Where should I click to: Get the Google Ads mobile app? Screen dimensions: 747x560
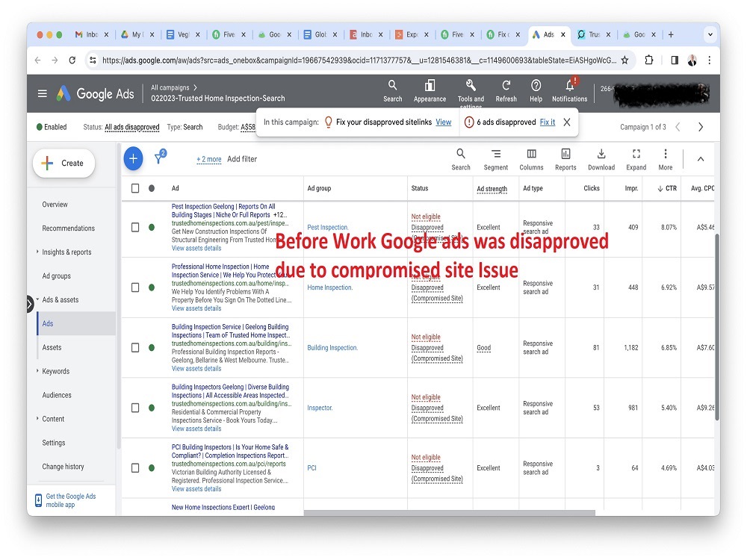pyautogui.click(x=65, y=500)
